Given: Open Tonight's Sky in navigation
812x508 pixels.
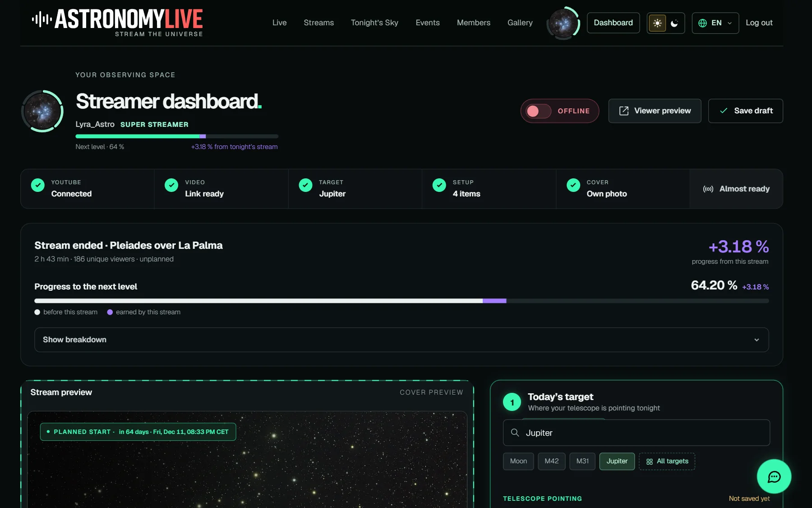Looking at the screenshot, I should tap(374, 23).
